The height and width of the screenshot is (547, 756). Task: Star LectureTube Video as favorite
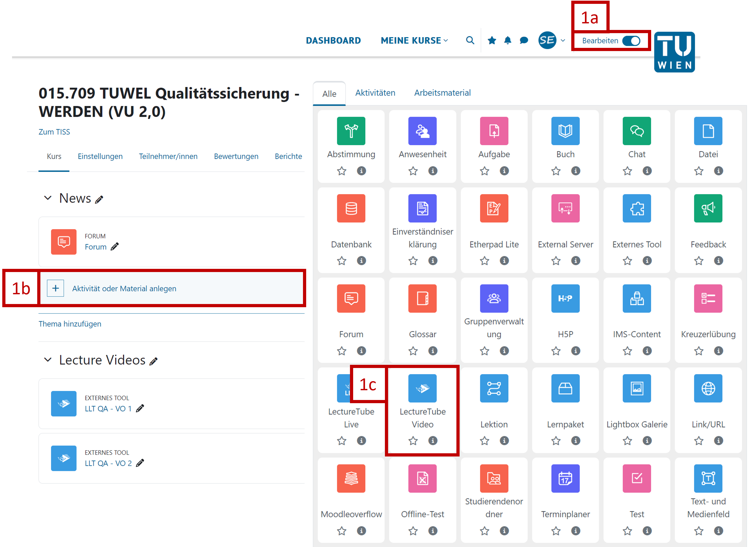click(413, 441)
